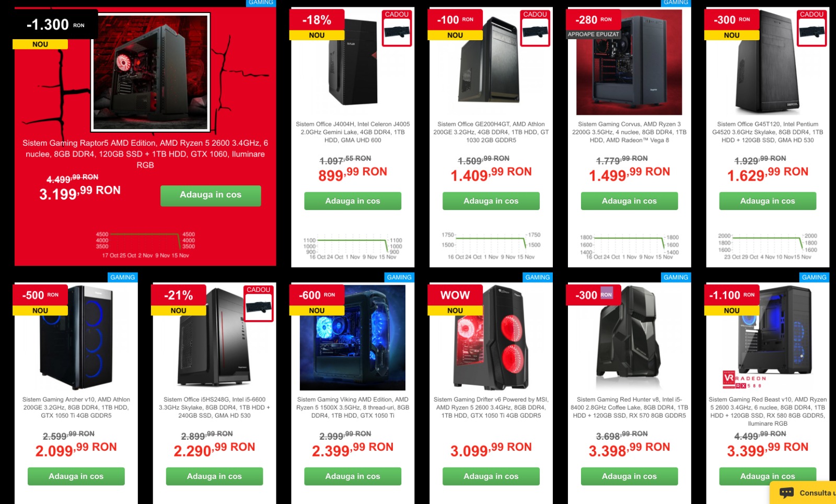
Task: Click the CADOU keyboard icon on Office J4004H
Action: tap(397, 32)
